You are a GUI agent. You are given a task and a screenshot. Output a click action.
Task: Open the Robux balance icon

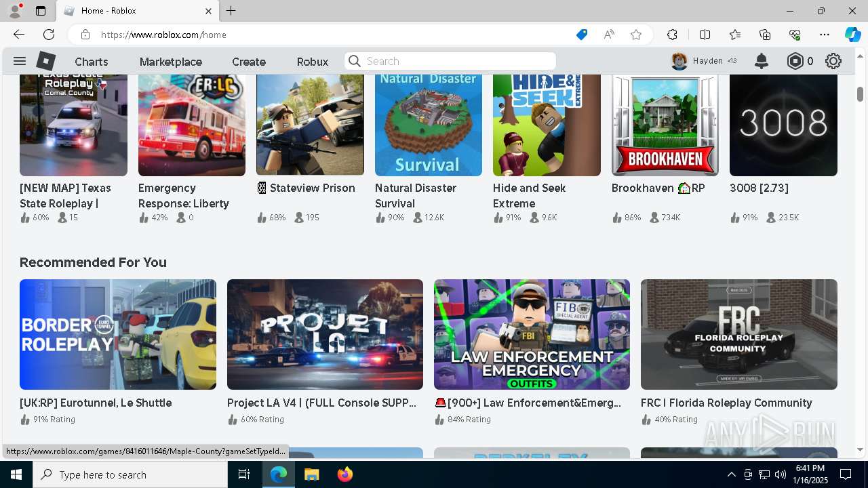795,61
